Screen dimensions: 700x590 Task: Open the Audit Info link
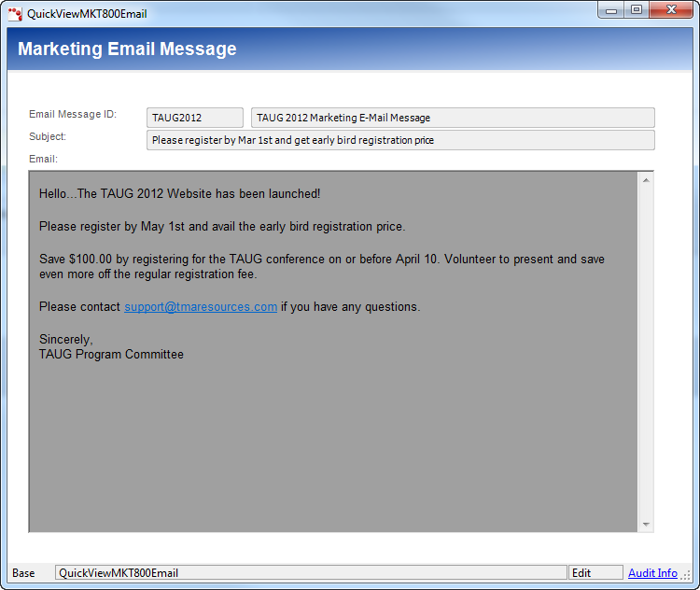[x=652, y=573]
